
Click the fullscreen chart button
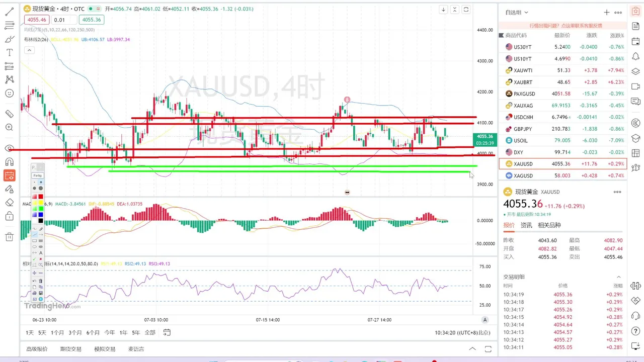[x=466, y=9]
